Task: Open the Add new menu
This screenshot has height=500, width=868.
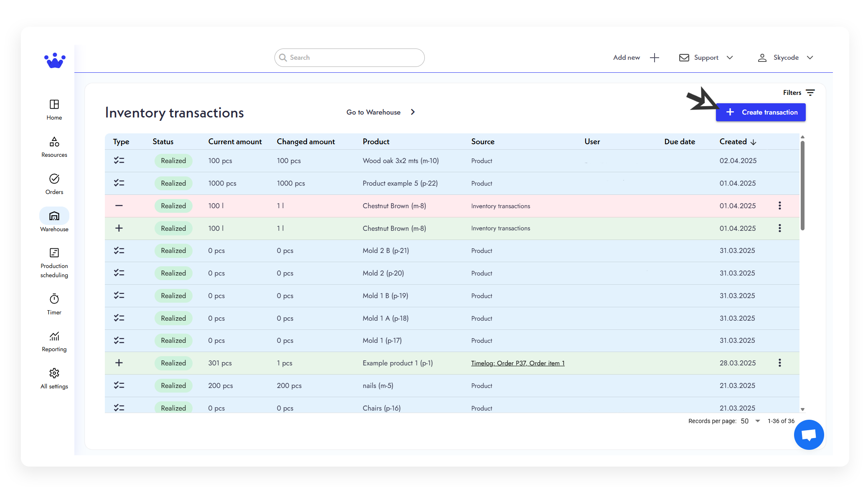Action: click(635, 57)
